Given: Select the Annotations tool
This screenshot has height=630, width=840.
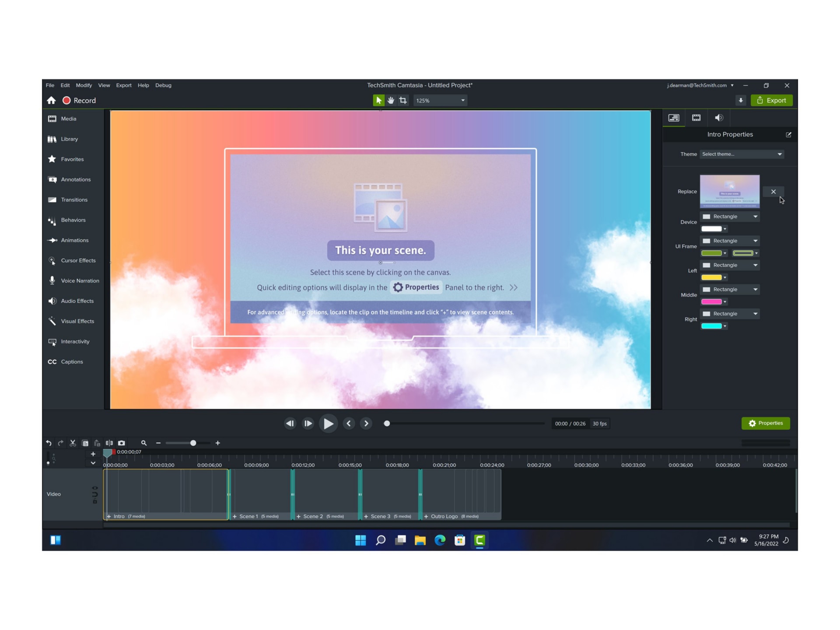Looking at the screenshot, I should pos(75,179).
